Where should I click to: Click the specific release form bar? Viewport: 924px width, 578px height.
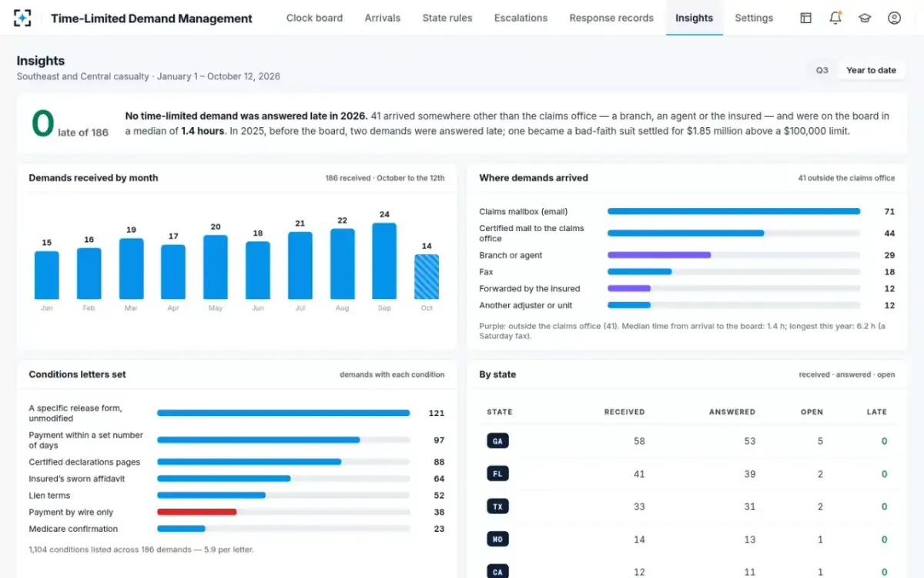click(283, 413)
